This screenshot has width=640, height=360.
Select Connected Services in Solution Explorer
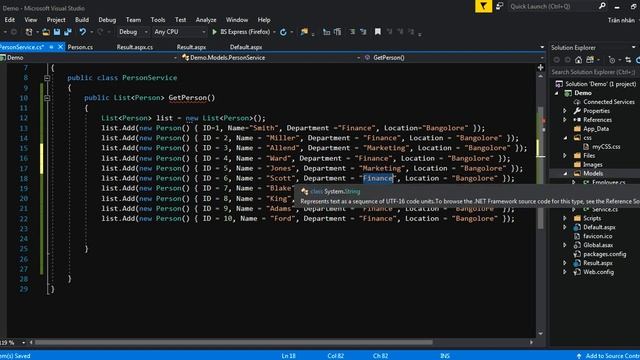point(609,102)
